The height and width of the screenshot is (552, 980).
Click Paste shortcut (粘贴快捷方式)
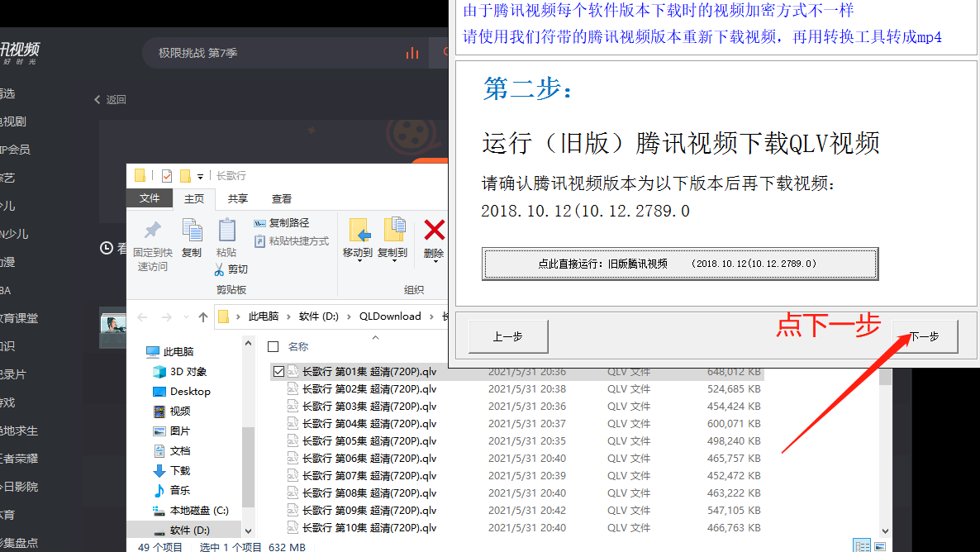click(291, 240)
